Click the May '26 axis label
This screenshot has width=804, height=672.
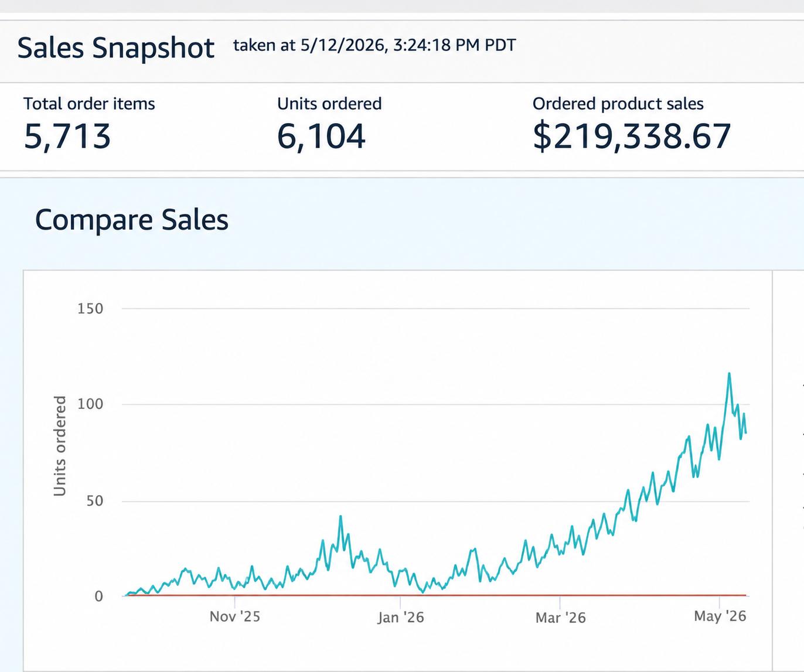pyautogui.click(x=720, y=616)
